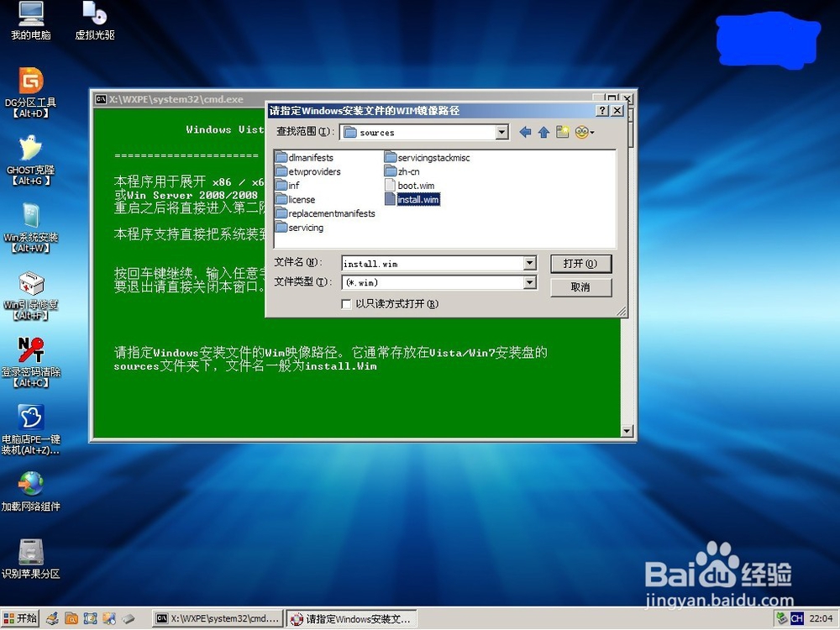Screen dimensions: 840x630
Task: Click the CH language indicator in tray
Action: coord(796,618)
